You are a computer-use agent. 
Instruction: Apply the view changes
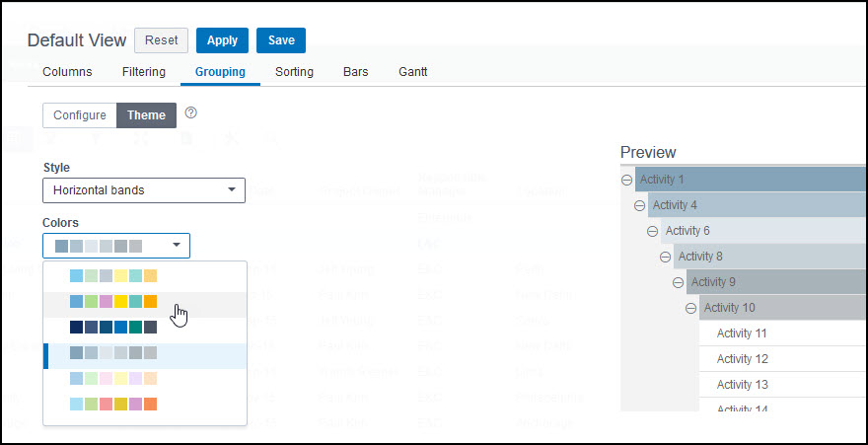tap(222, 40)
